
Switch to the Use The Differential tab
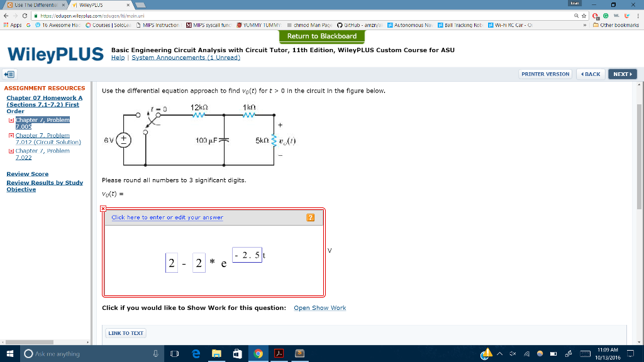coord(35,4)
